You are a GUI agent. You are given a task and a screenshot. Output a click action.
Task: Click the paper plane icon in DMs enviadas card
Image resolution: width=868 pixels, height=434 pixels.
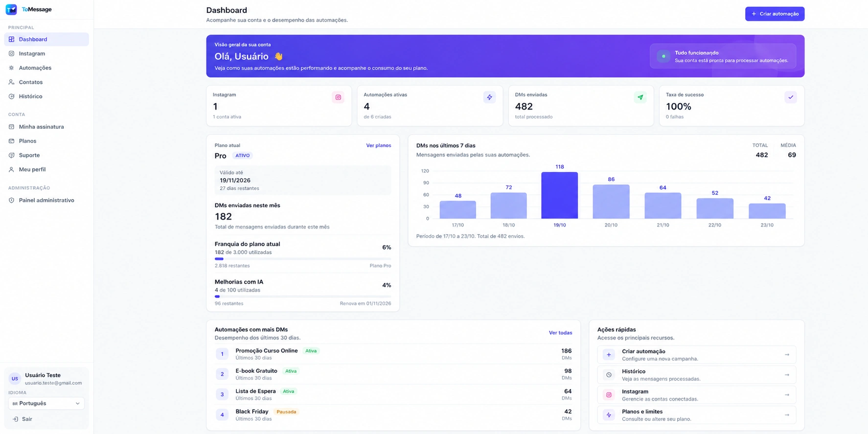click(x=640, y=97)
